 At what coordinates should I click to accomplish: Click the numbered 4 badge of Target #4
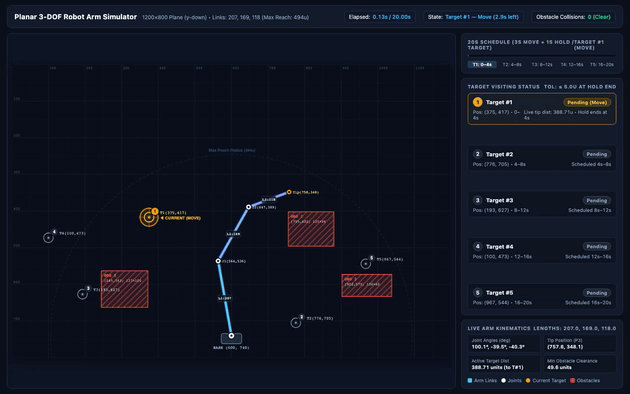point(477,246)
